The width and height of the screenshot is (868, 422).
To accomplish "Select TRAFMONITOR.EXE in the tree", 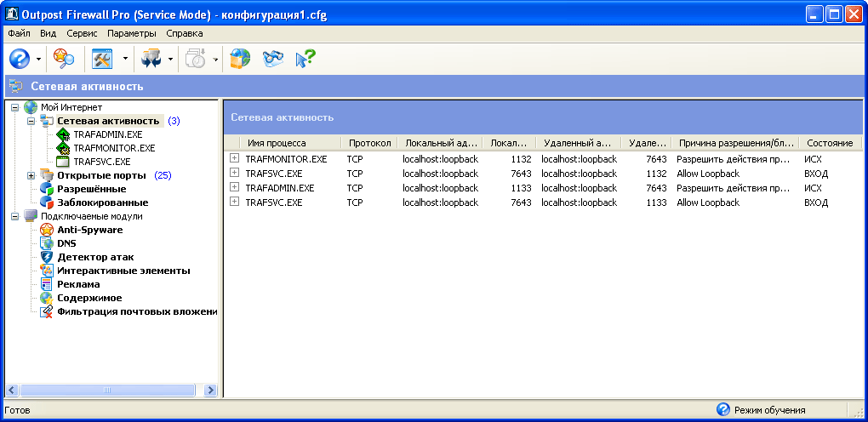I will (x=114, y=148).
